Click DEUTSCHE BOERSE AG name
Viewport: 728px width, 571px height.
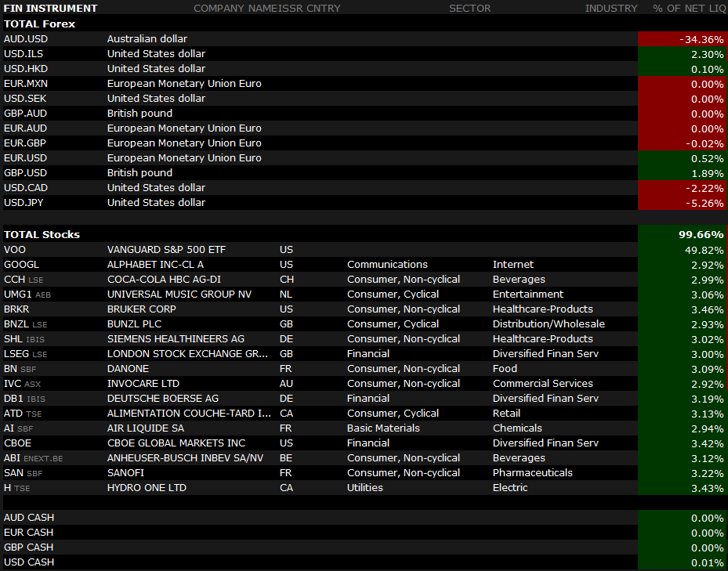point(163,399)
